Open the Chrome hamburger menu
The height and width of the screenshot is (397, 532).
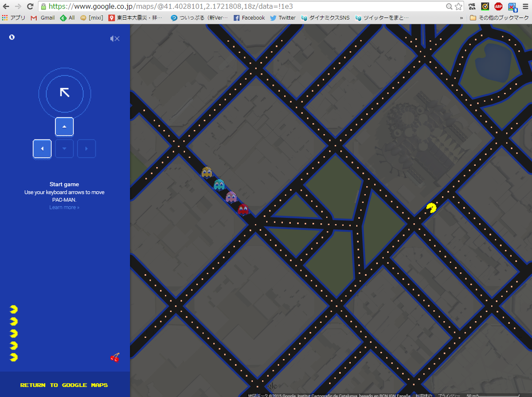525,7
